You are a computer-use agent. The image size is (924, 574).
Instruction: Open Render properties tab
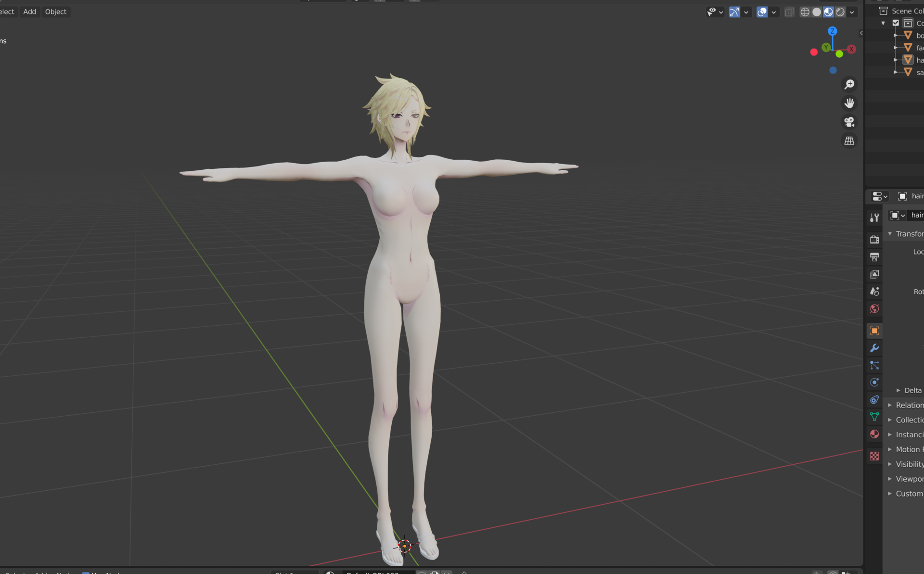pyautogui.click(x=874, y=240)
